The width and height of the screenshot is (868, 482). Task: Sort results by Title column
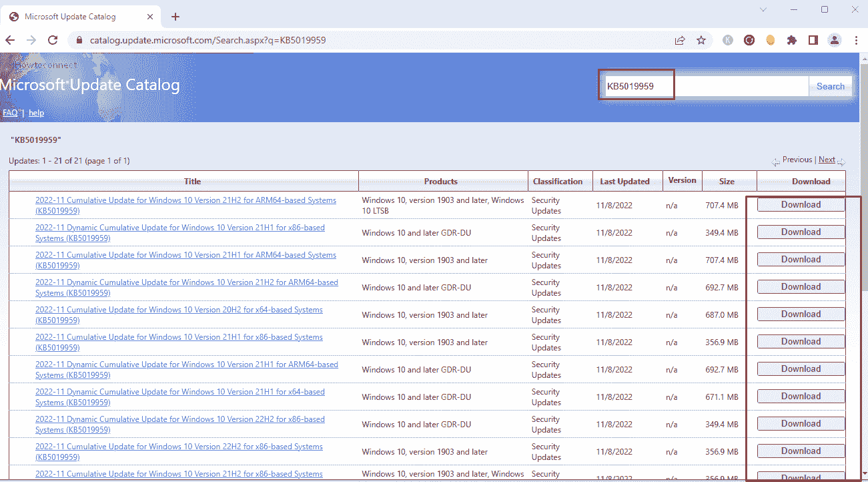(x=192, y=182)
